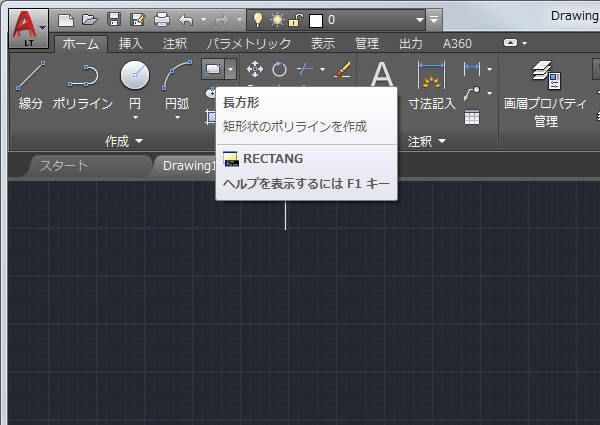Toggle layer lock with the padlock icon
Screen dimensions: 600x425
coord(295,20)
